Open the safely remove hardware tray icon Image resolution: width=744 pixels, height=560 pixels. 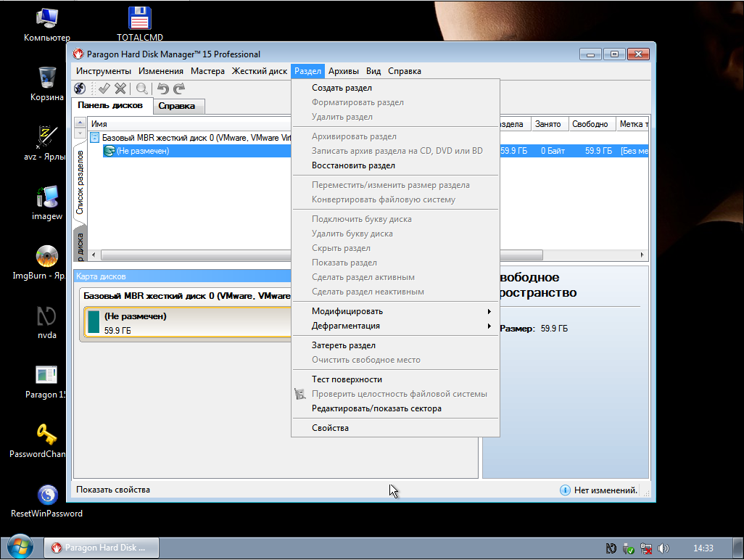(629, 548)
